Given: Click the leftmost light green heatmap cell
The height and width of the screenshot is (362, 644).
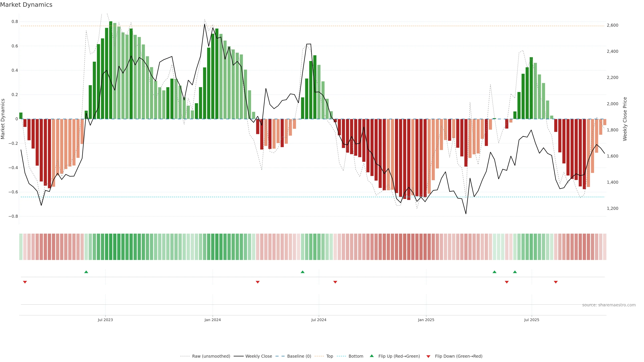Looking at the screenshot, I should pos(21,247).
